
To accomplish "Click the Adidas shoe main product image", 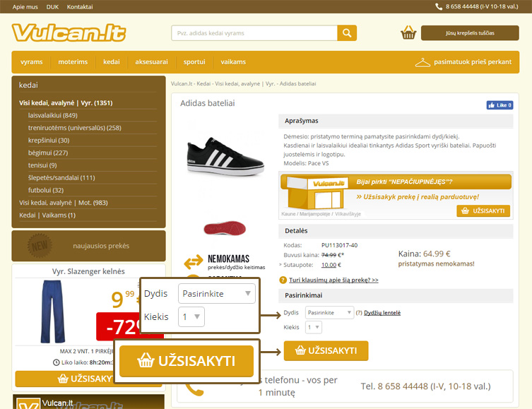I will 225,155.
